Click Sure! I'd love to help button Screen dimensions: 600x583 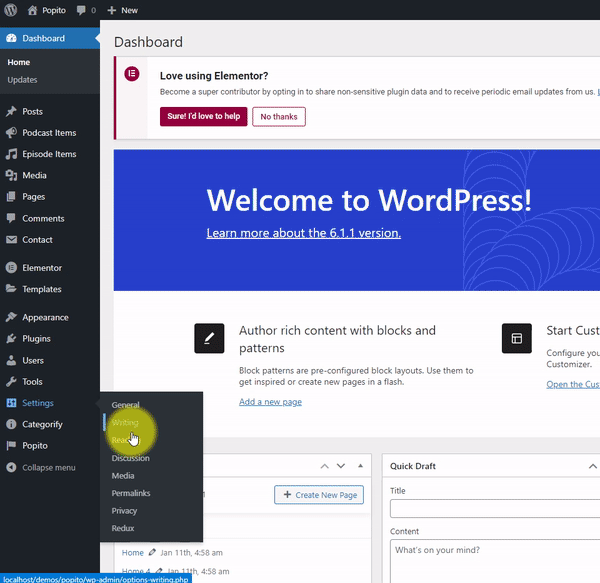point(204,116)
